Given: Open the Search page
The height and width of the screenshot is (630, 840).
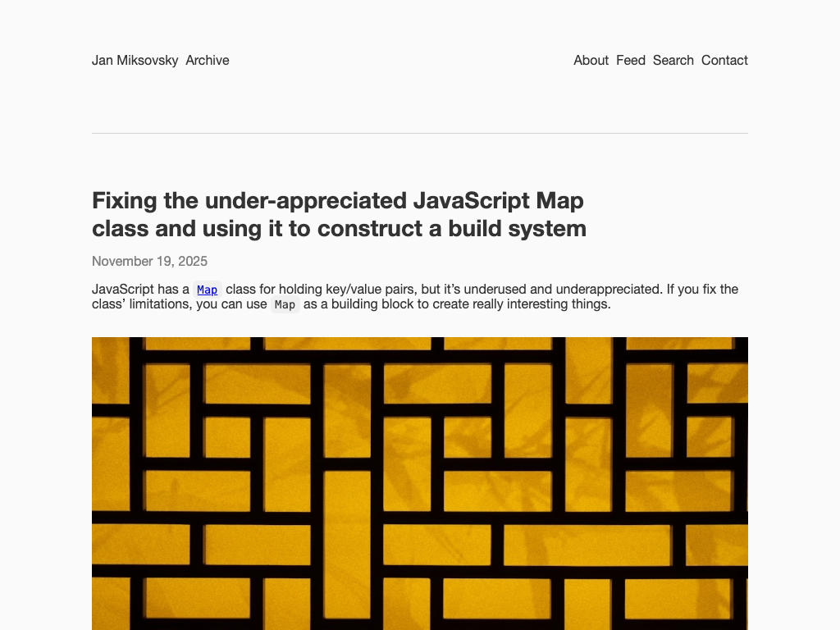Looking at the screenshot, I should (673, 61).
